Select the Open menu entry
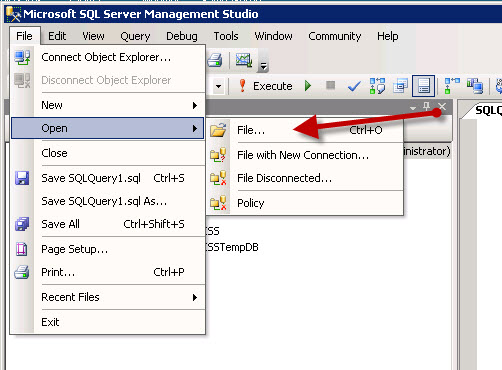502x370 pixels. click(107, 128)
